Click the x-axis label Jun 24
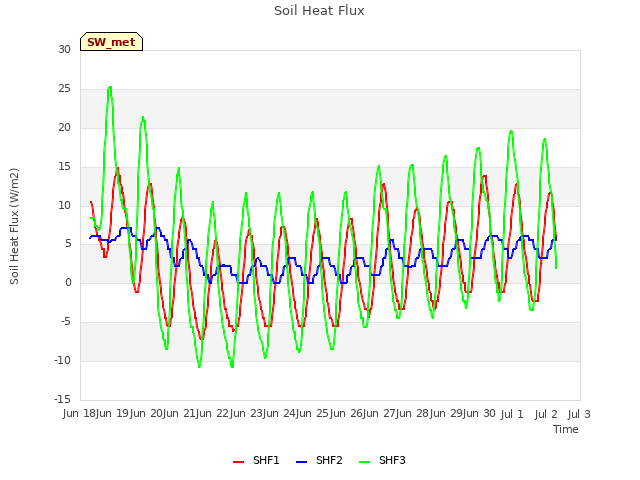The width and height of the screenshot is (640, 480). pos(280,414)
